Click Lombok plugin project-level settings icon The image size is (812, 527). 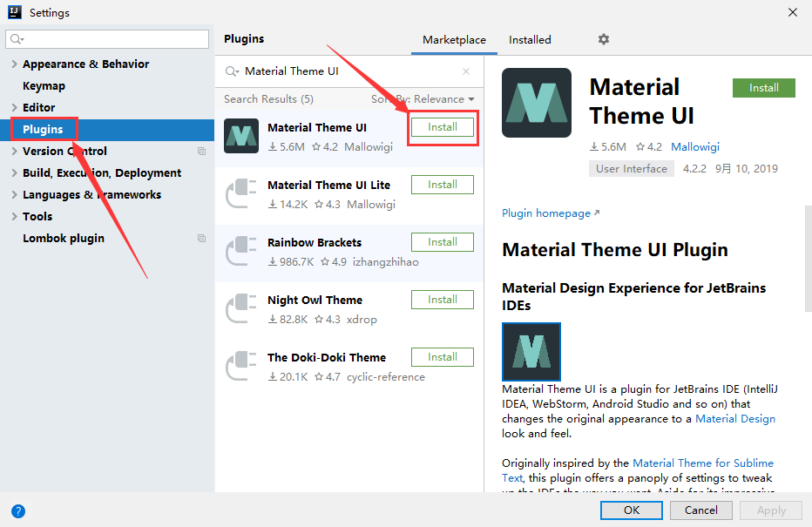coord(201,238)
